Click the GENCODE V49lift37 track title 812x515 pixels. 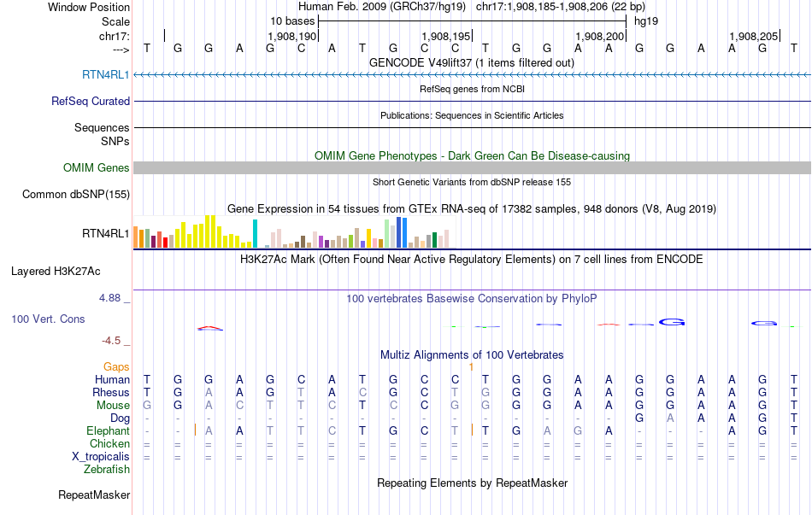pyautogui.click(x=472, y=62)
